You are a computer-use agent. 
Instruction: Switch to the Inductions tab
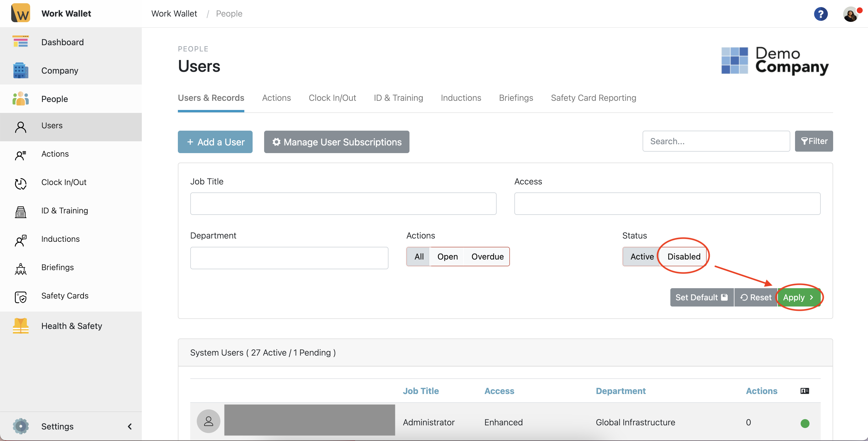tap(461, 98)
